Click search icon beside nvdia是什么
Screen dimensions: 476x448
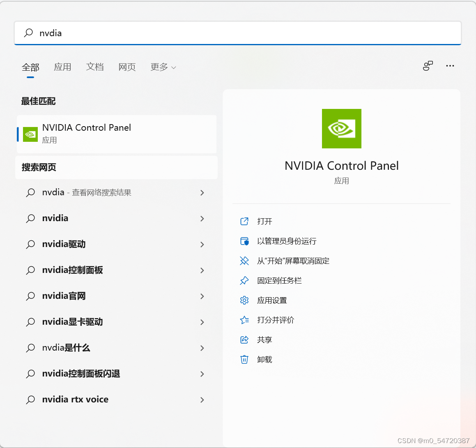(x=30, y=348)
